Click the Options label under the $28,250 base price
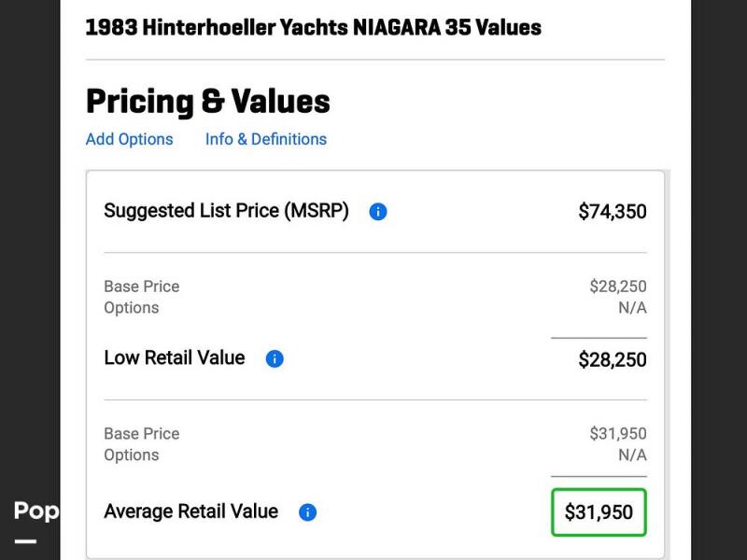 [x=132, y=308]
